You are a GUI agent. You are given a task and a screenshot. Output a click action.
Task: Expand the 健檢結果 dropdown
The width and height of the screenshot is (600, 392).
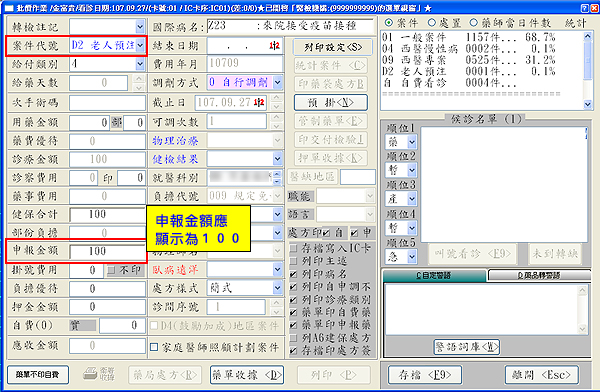coord(278,158)
